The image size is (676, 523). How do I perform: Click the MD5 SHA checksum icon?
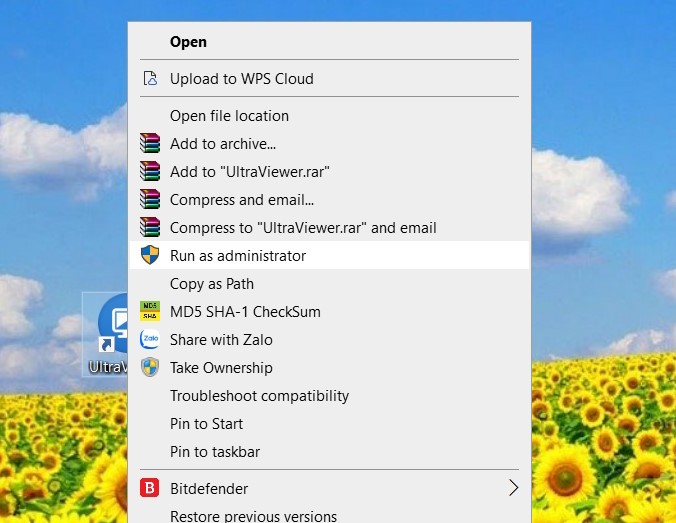[x=150, y=311]
